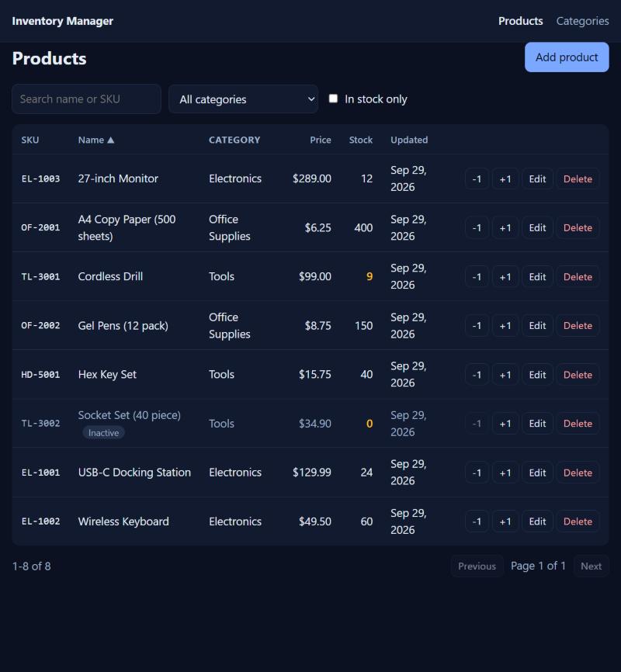Edit the Hex Key Set product
Screen dimensions: 621x672
tap(537, 375)
